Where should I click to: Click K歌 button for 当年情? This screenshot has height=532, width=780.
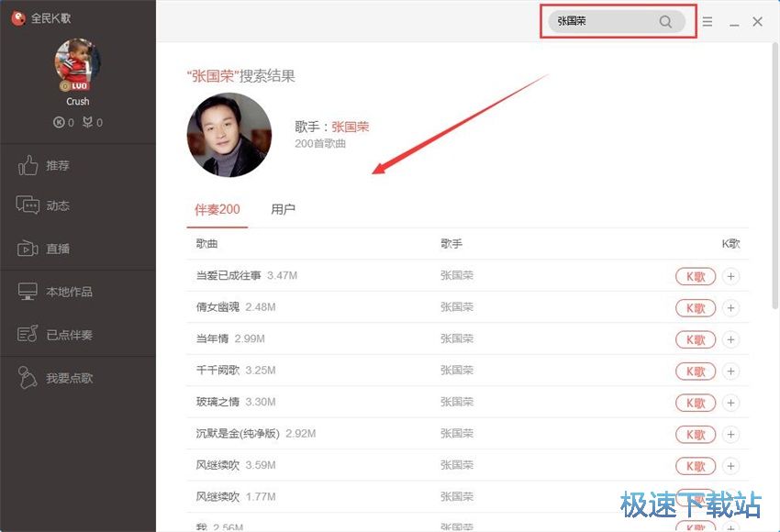click(696, 339)
